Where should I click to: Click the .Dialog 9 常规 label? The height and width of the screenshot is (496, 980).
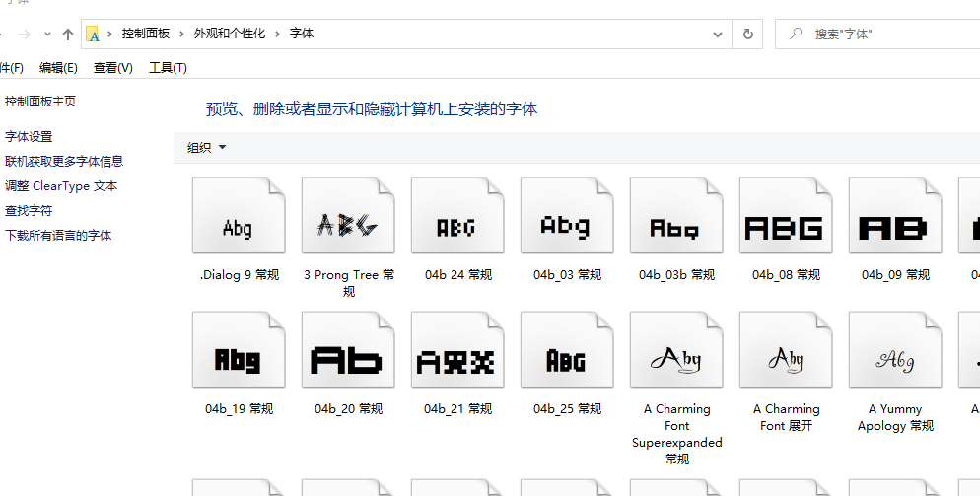[239, 275]
